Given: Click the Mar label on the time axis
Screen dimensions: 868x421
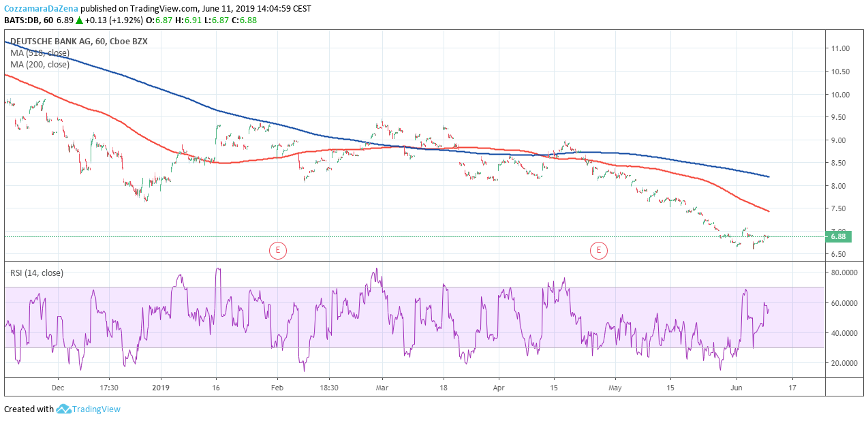Looking at the screenshot, I should click(x=382, y=388).
